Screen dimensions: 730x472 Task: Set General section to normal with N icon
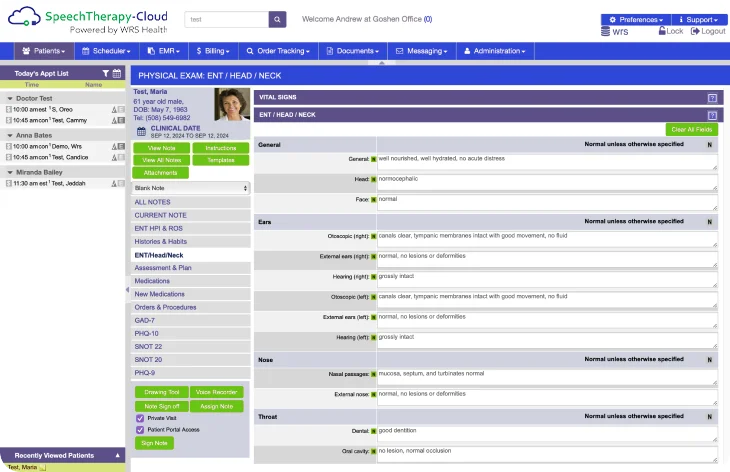pyautogui.click(x=710, y=145)
